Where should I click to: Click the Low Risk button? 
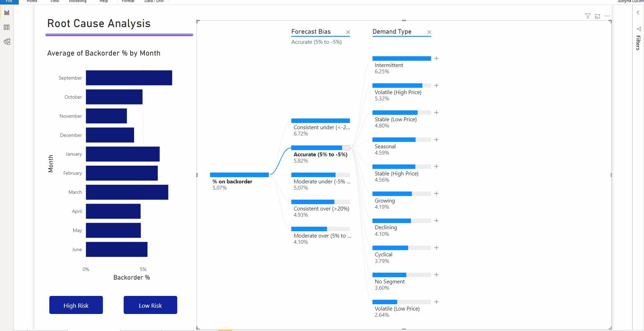pyautogui.click(x=150, y=305)
